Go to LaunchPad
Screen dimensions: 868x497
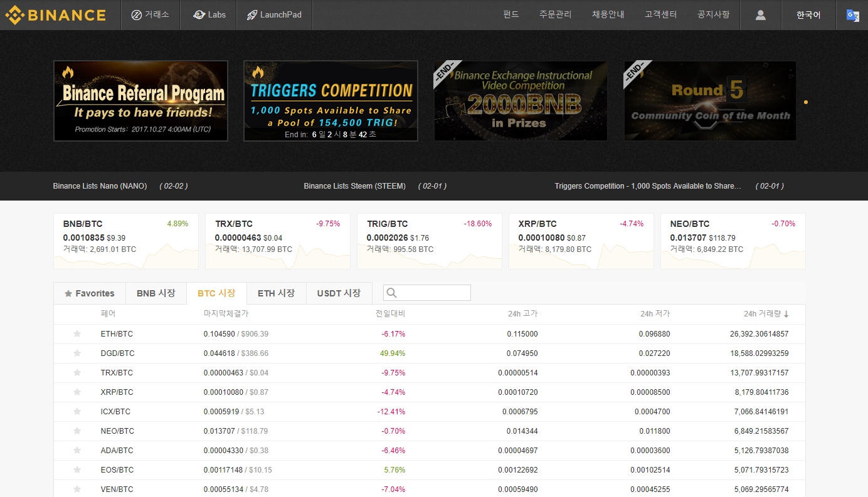pyautogui.click(x=274, y=15)
